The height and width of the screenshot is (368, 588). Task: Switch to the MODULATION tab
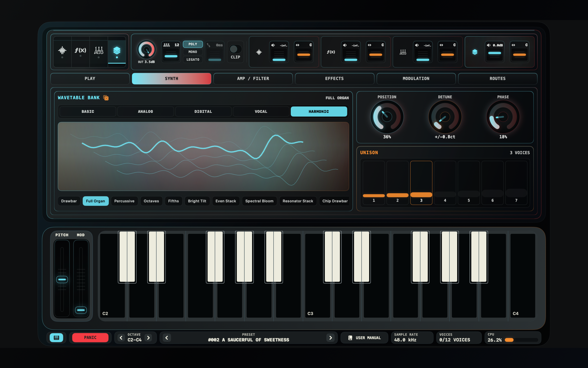click(416, 79)
